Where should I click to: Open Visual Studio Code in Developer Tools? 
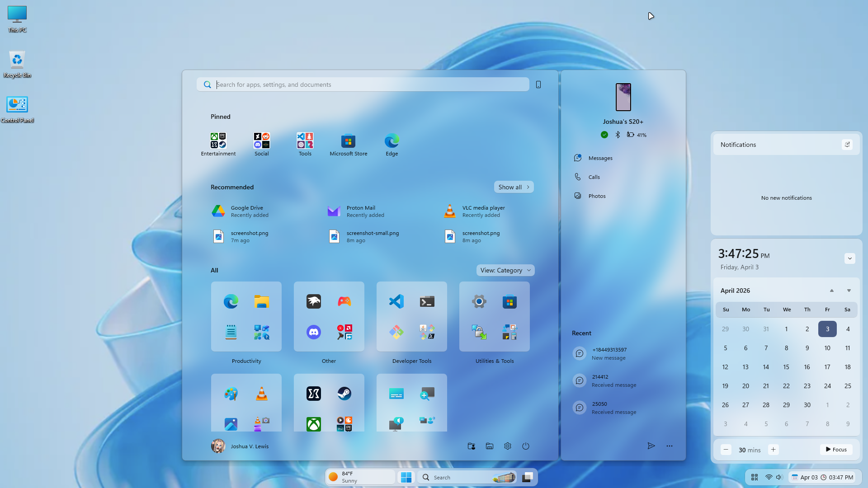(x=396, y=301)
